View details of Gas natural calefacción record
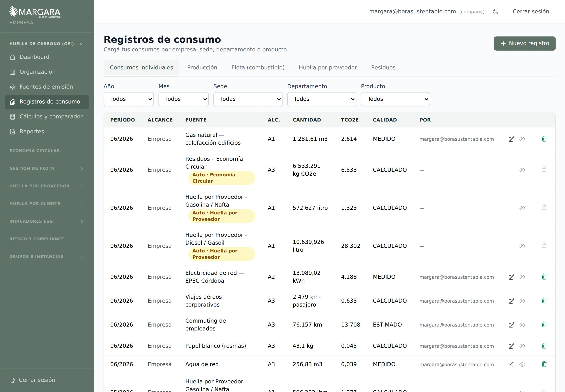Viewport: 565px width, 392px height. [522, 139]
